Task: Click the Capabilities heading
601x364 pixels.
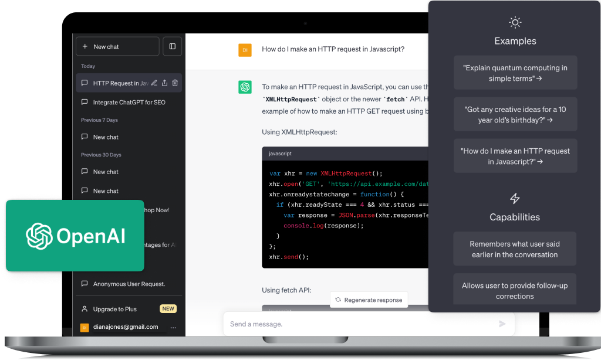Action: coord(515,217)
